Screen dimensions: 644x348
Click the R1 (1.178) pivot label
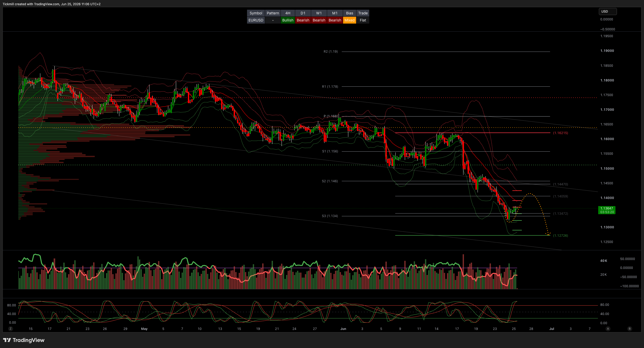coord(330,87)
